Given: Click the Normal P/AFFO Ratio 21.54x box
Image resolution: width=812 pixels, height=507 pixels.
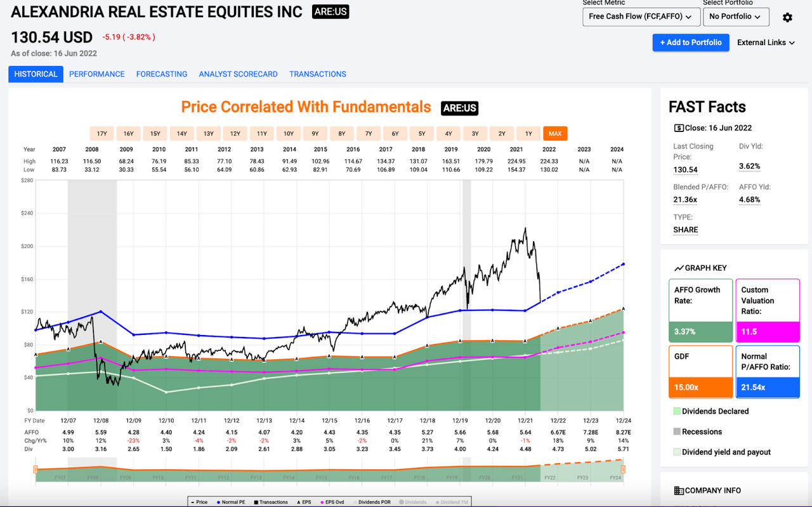Looking at the screenshot, I should coord(768,371).
